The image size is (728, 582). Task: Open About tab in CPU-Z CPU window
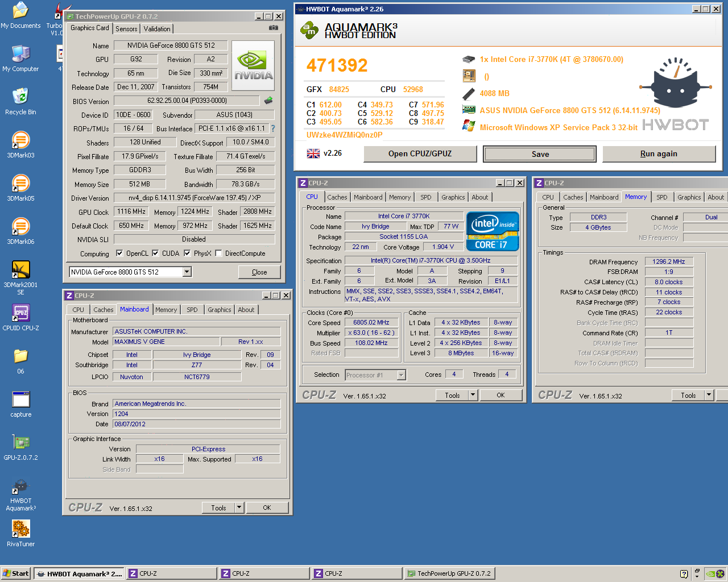coord(480,197)
